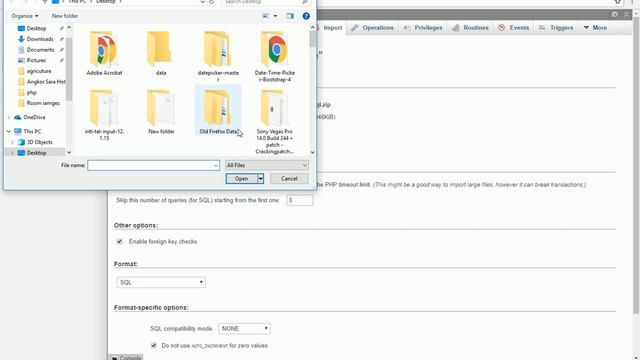This screenshot has width=640, height=360.
Task: Collapse the This PC tree node
Action: [x=9, y=131]
